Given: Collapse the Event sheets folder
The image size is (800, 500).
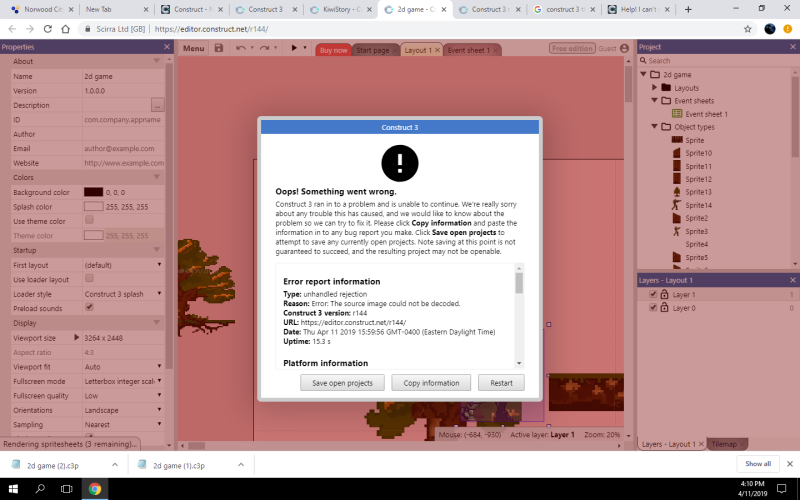Looking at the screenshot, I should click(x=655, y=101).
